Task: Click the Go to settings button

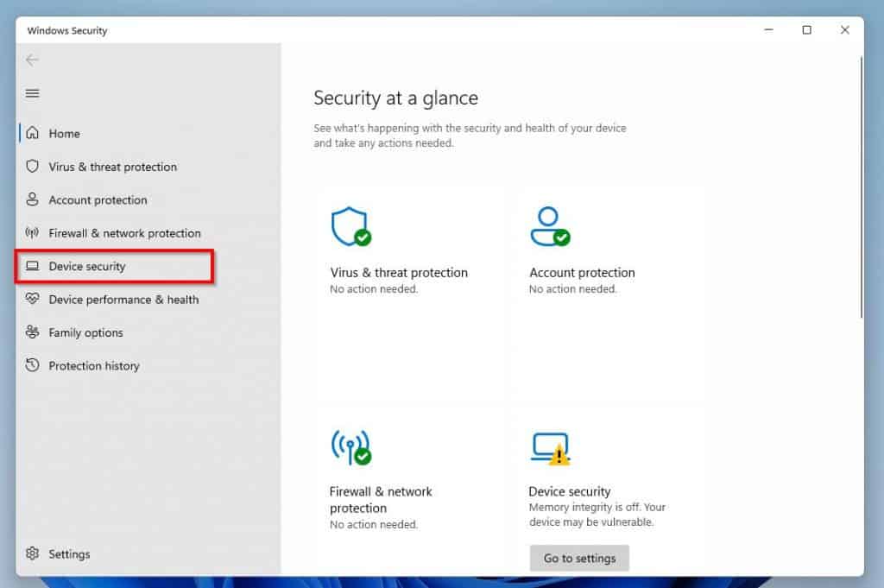Action: [x=579, y=558]
